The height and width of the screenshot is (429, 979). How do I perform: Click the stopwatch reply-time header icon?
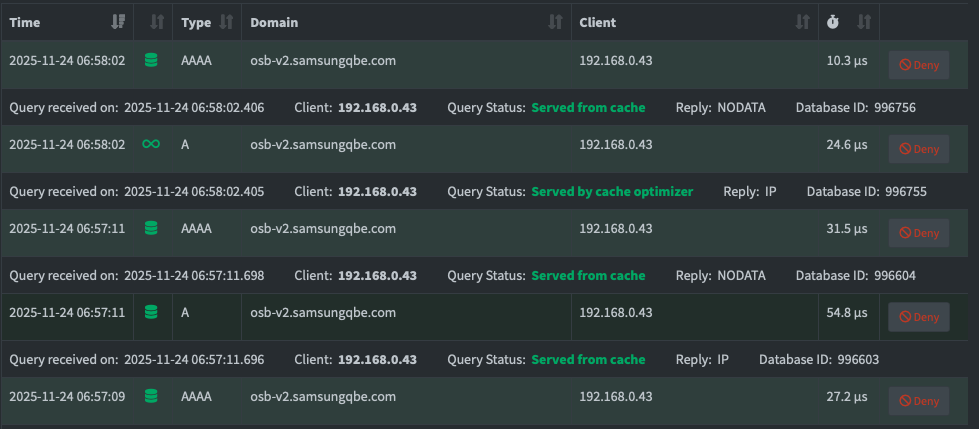pos(833,22)
